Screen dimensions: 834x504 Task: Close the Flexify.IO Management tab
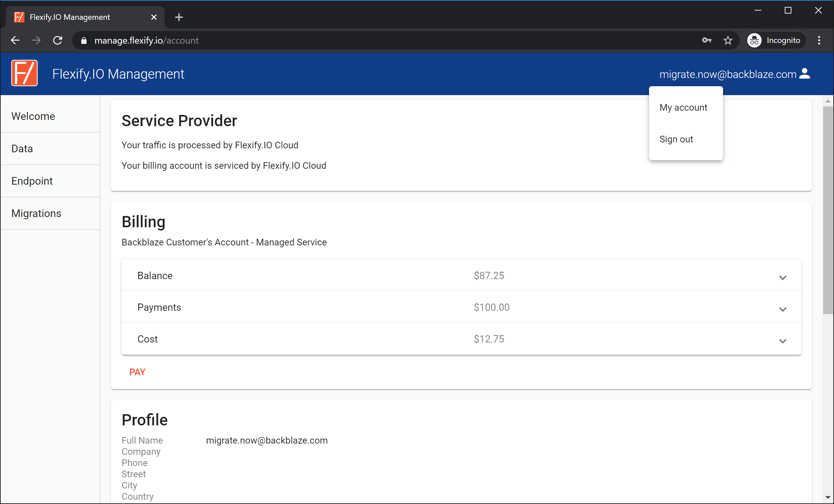154,17
